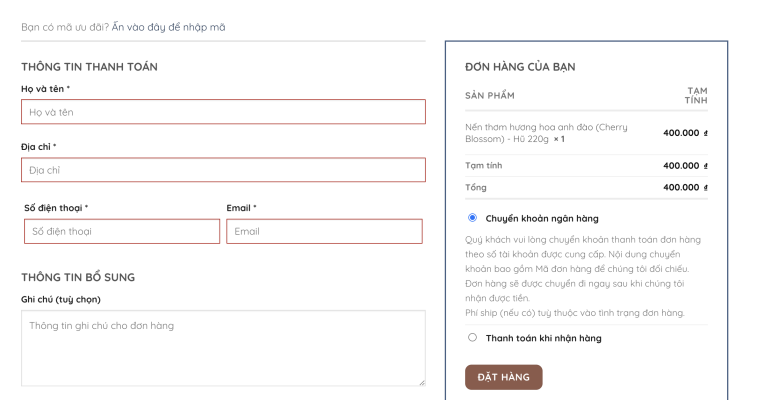The width and height of the screenshot is (757, 400).
Task: Click the 'Họ và tên *' field label
Action: 45,89
